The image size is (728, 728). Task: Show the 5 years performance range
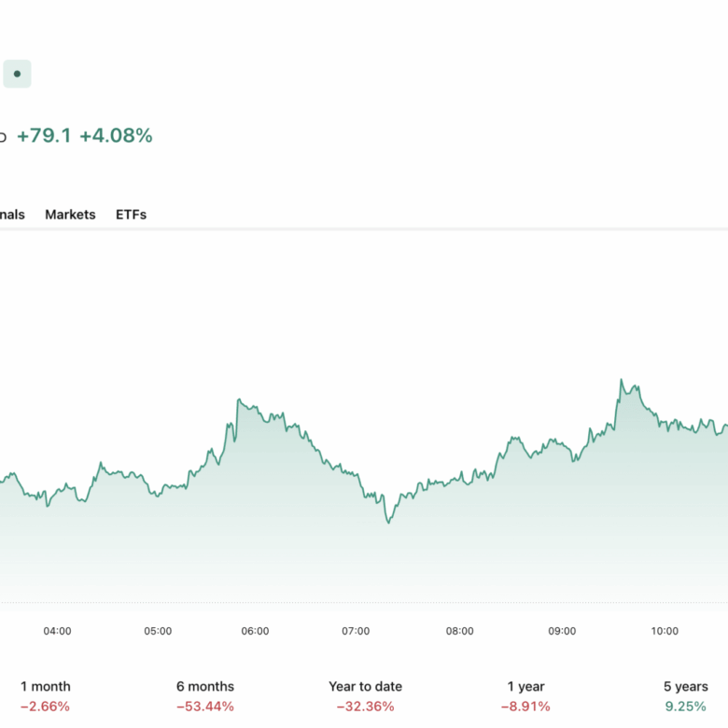685,686
